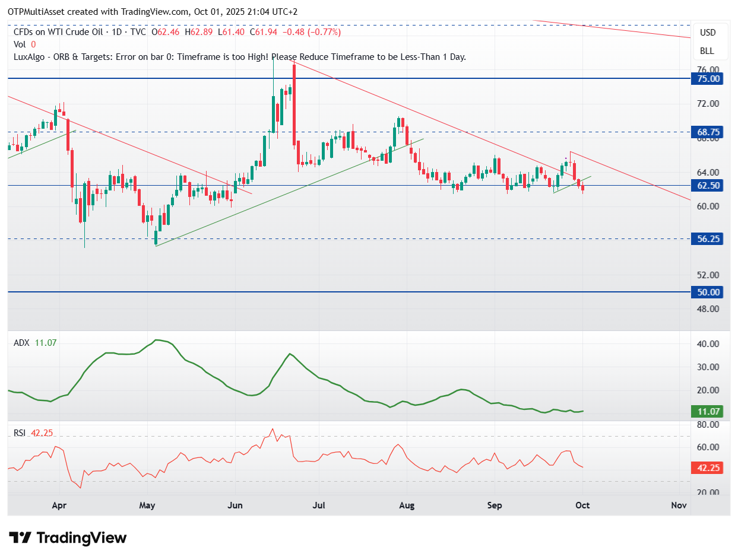Click the Aug label on time axis
738x560 pixels.
click(x=407, y=505)
